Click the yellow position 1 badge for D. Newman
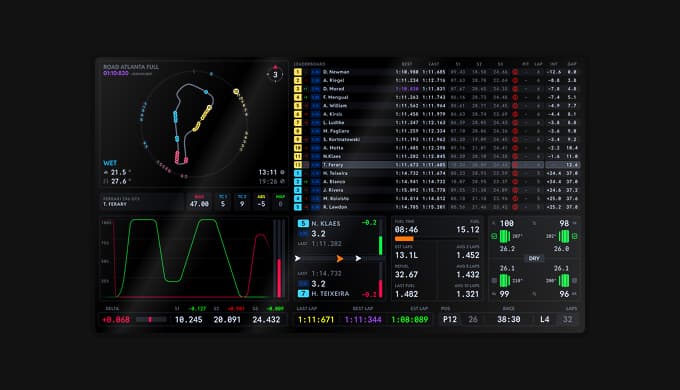The height and width of the screenshot is (390, 680). click(x=298, y=72)
